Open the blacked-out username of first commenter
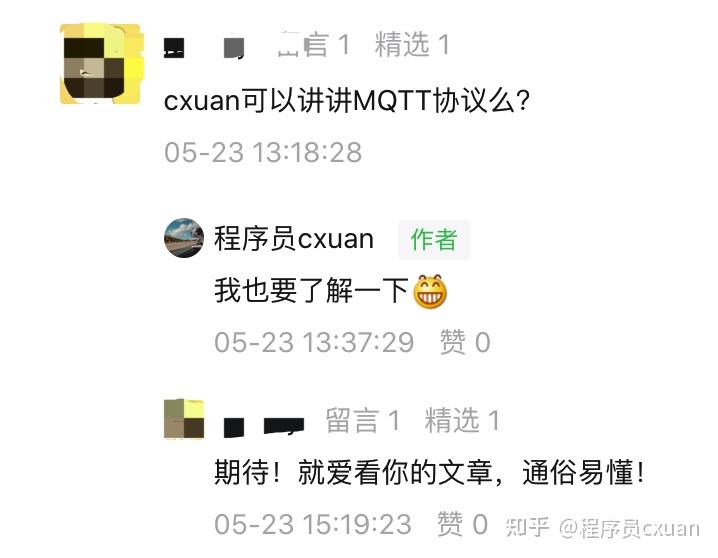The height and width of the screenshot is (558, 718). (205, 47)
